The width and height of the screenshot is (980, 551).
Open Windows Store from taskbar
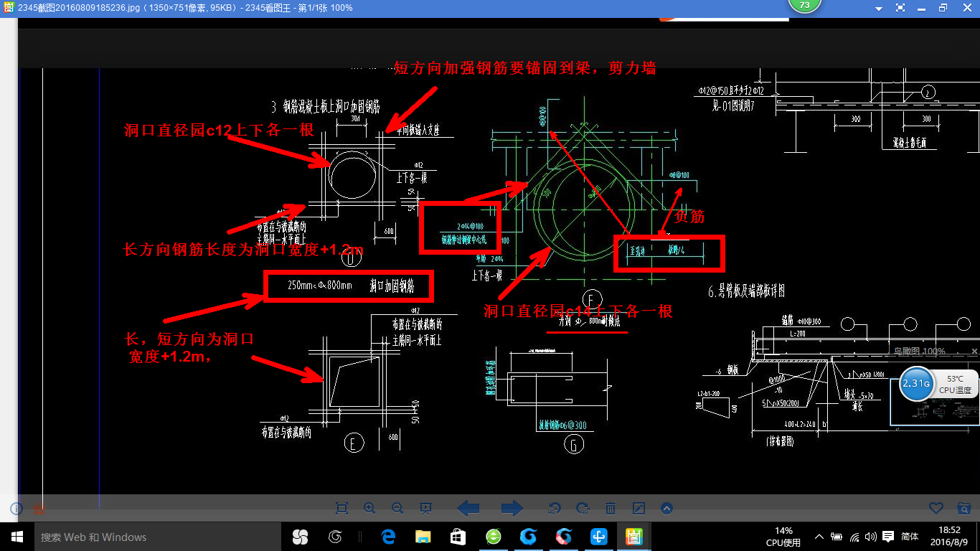click(x=458, y=537)
